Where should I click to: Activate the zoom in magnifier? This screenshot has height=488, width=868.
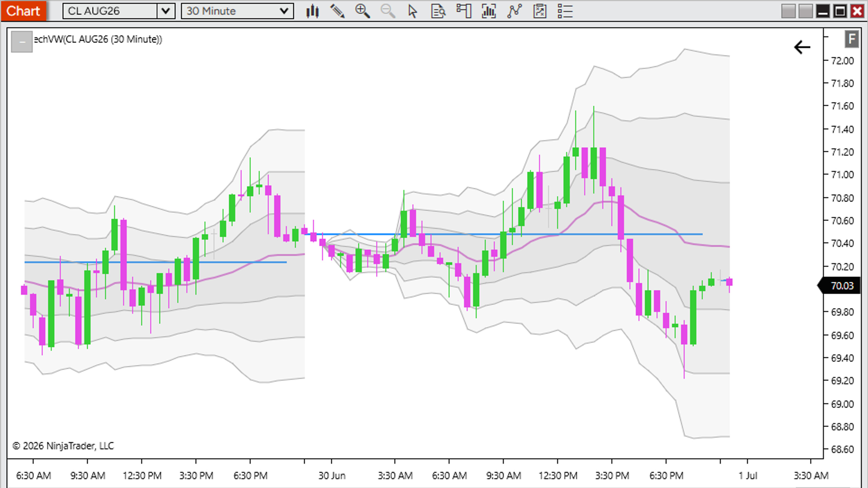(x=362, y=11)
